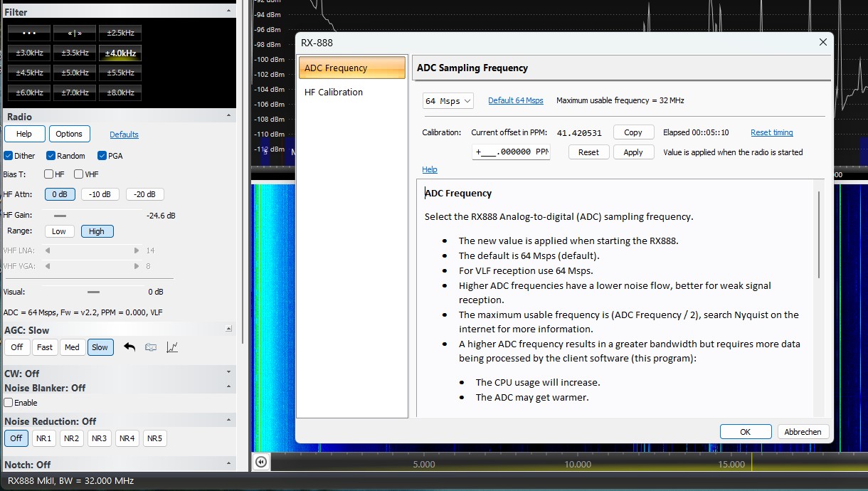Click the HF Gain slider handle
The image size is (868, 491).
pos(60,216)
